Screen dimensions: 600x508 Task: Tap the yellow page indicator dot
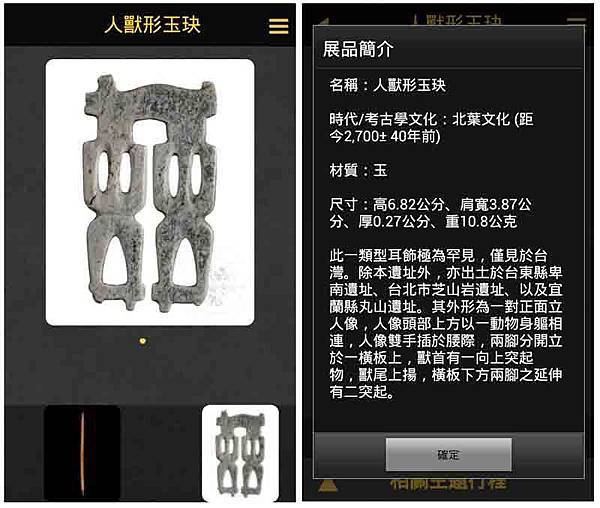coord(143,341)
